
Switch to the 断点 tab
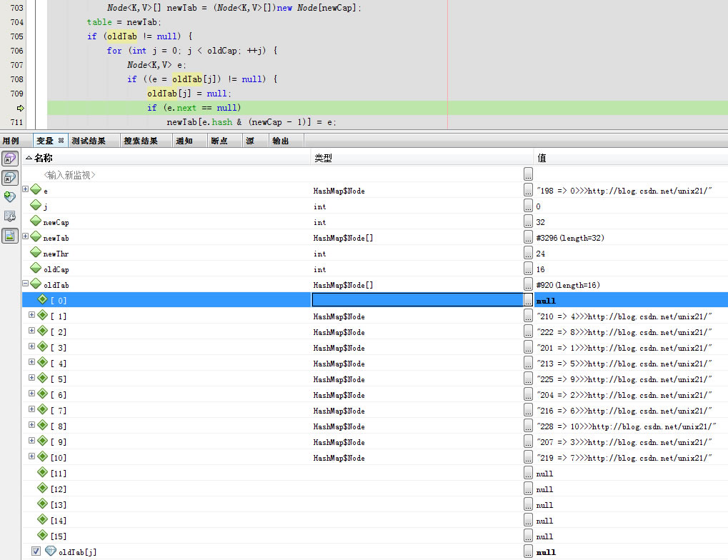(219, 141)
